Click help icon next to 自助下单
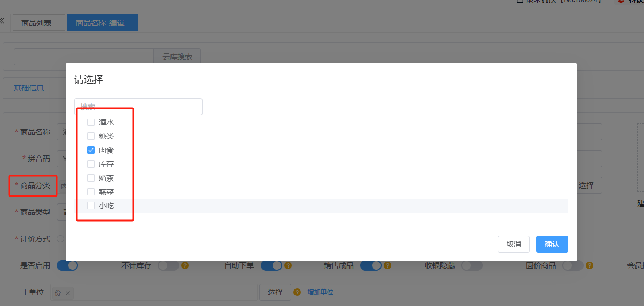 [288, 265]
